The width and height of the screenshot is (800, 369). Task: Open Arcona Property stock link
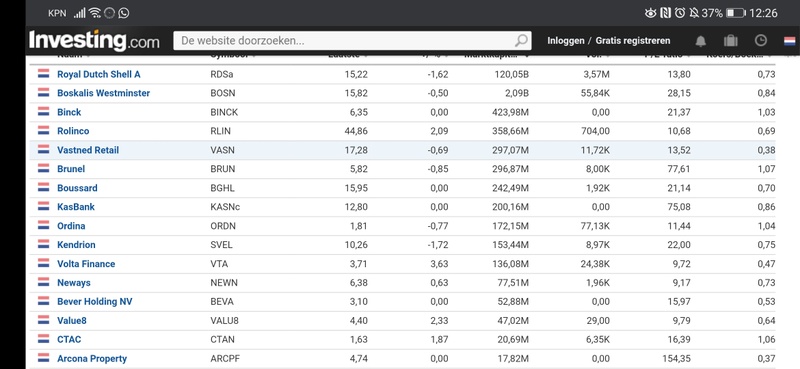pos(92,359)
